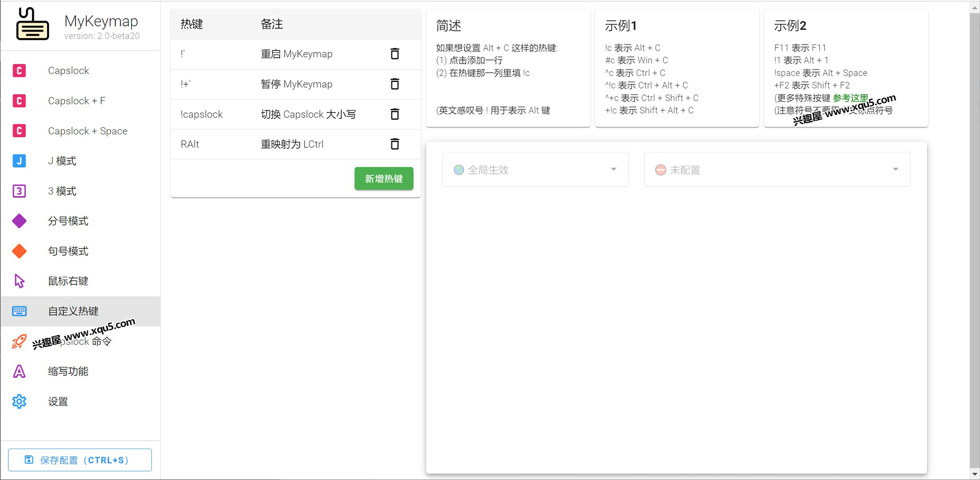
Task: Click the version: 2.0-beta20 text
Action: pos(102,36)
